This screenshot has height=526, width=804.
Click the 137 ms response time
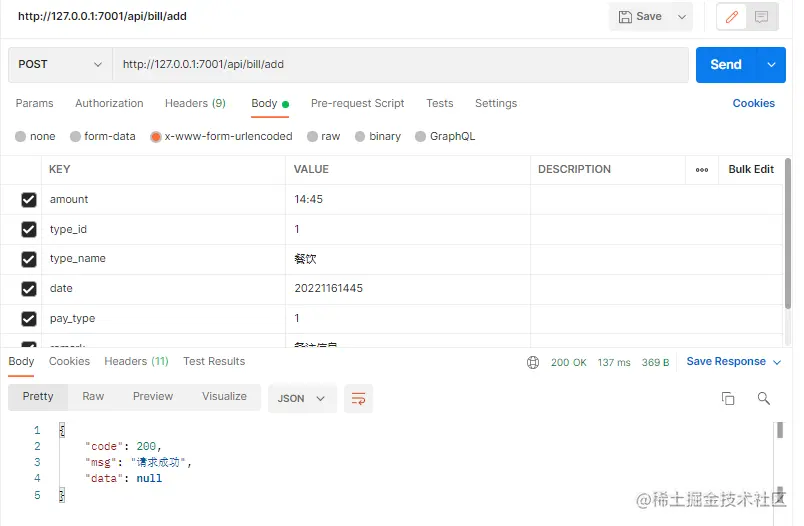[614, 362]
